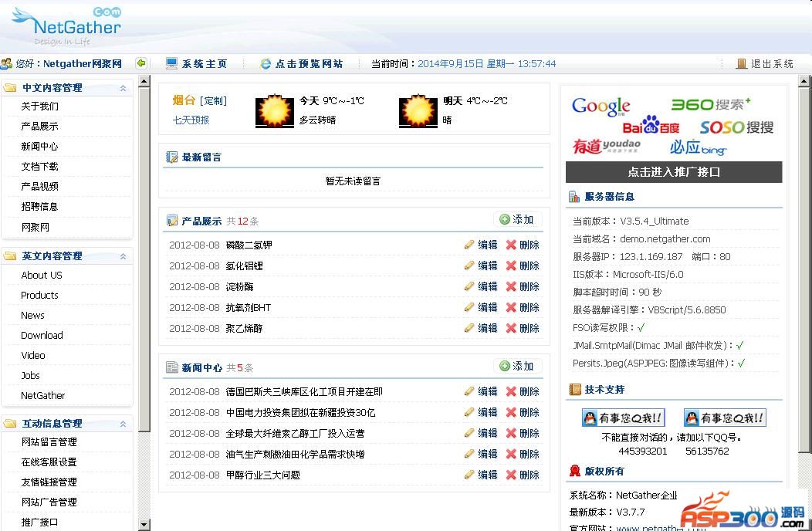Open 系统主页 system home
The height and width of the screenshot is (531, 812).
tap(196, 64)
